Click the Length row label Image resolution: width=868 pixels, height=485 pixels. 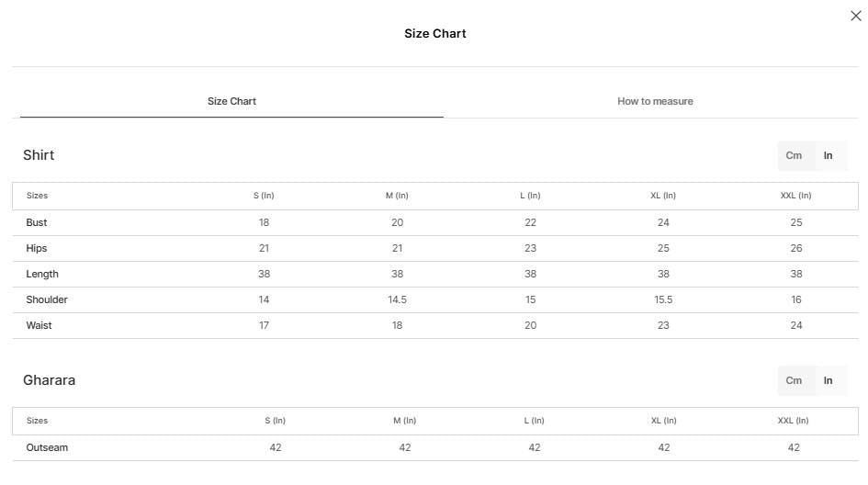point(42,274)
